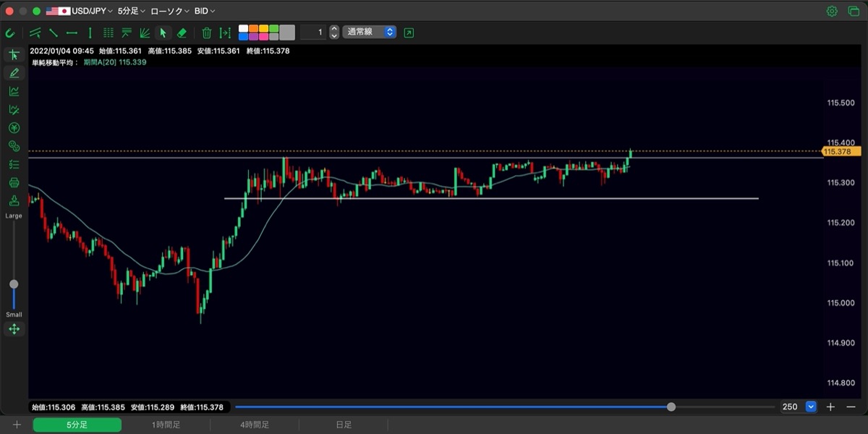
Task: Switch to the 日足 tab
Action: coord(344,425)
